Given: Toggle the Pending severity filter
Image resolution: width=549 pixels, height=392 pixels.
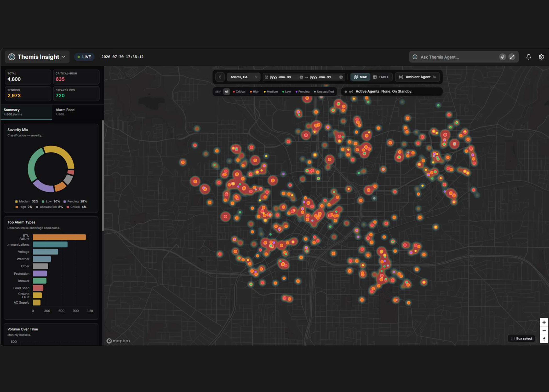Looking at the screenshot, I should [x=302, y=92].
